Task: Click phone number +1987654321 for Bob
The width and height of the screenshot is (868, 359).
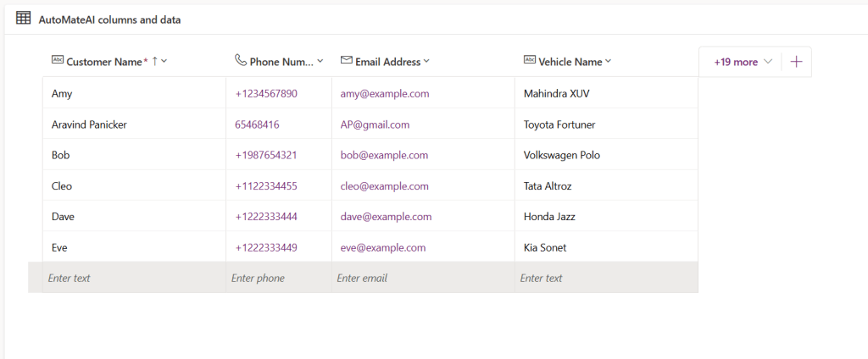Action: pos(266,155)
